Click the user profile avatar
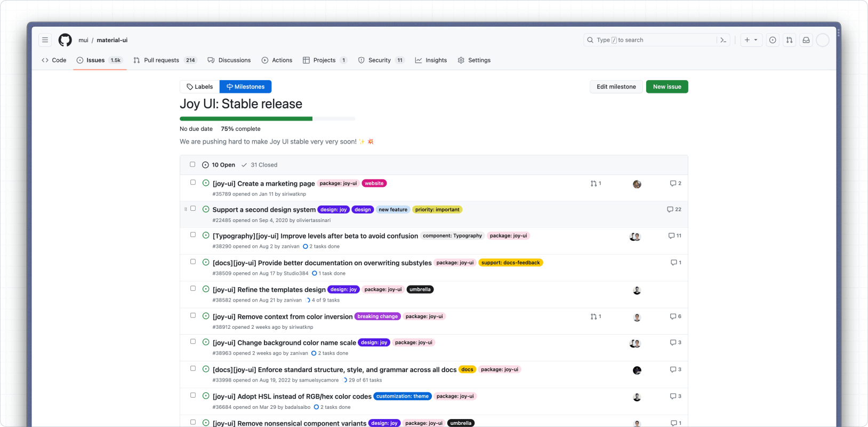Image resolution: width=868 pixels, height=427 pixels. point(823,40)
